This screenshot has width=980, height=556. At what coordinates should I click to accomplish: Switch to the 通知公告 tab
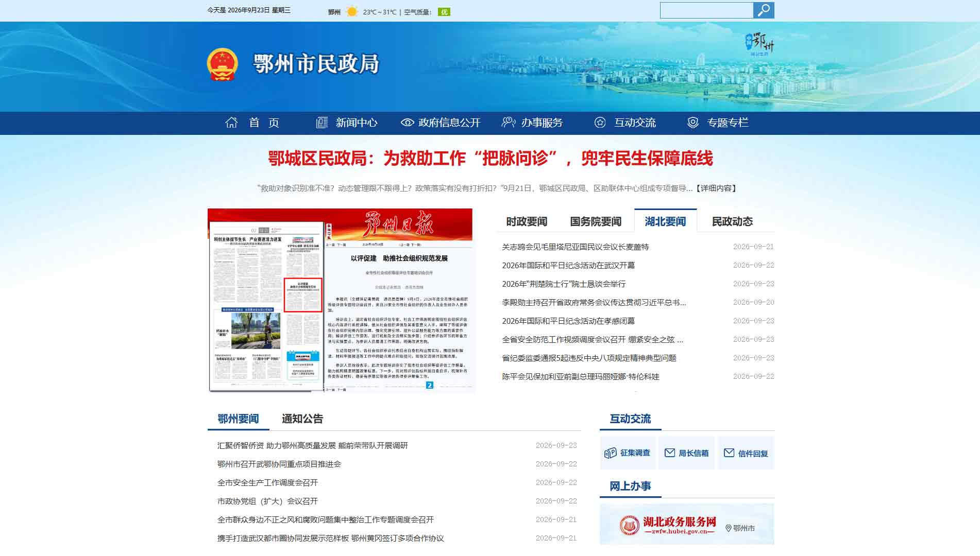pos(302,419)
